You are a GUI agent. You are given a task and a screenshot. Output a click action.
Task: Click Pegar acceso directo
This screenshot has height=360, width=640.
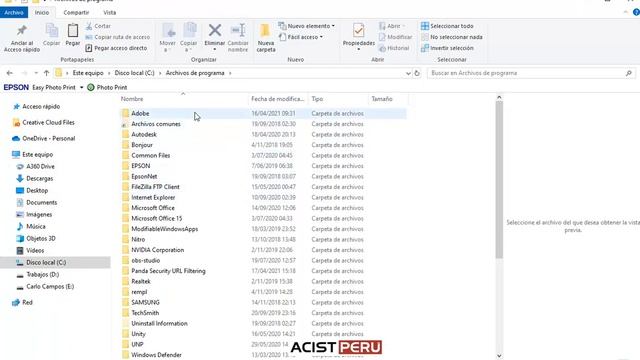click(x=116, y=48)
